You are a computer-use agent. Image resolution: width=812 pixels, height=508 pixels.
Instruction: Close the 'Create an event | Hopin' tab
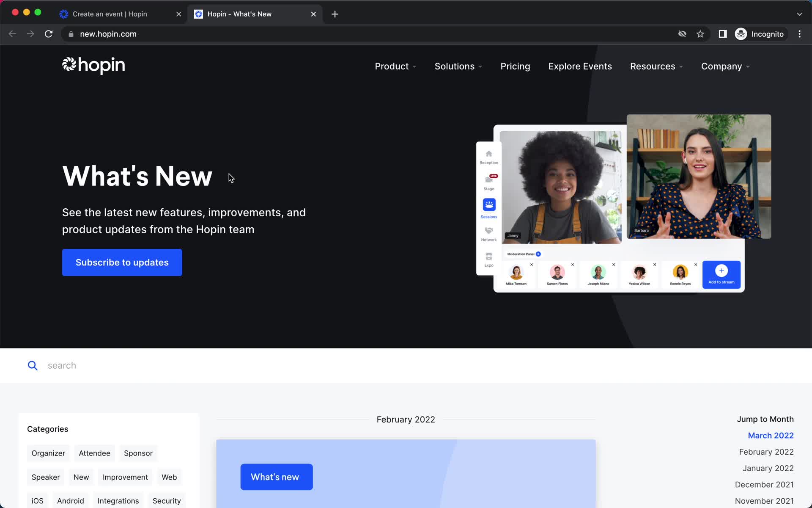[x=178, y=14]
